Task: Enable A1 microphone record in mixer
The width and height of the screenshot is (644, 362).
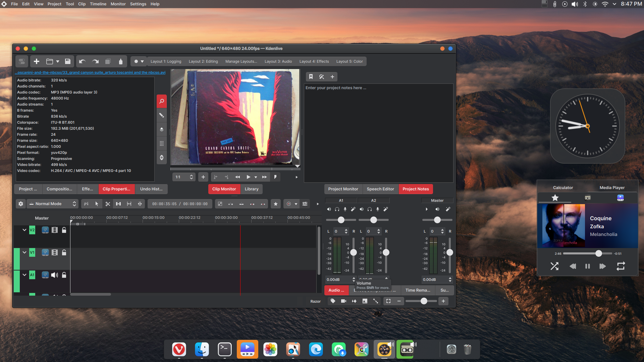Action: pos(345,209)
